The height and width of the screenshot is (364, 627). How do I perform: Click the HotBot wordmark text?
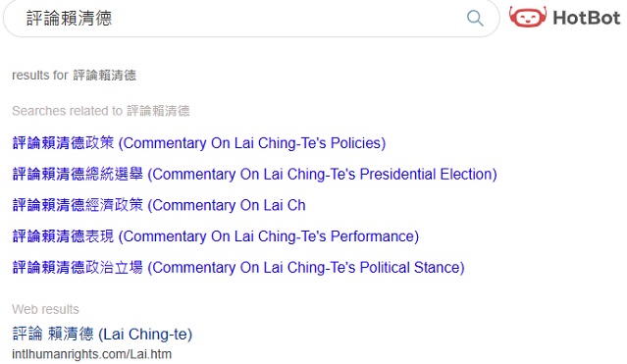point(587,18)
